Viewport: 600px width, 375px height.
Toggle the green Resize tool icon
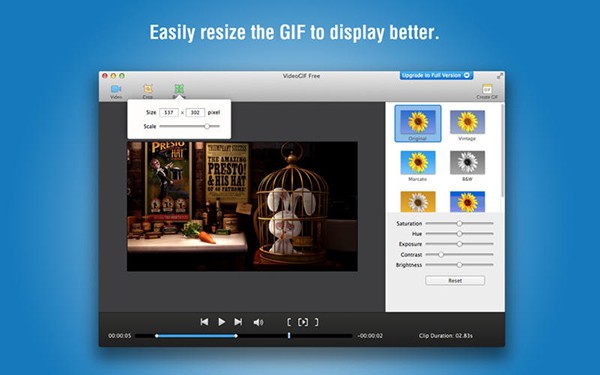(x=179, y=89)
